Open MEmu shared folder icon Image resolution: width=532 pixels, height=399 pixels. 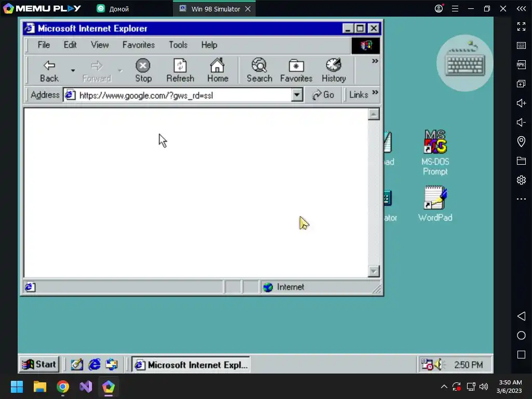pos(521,161)
